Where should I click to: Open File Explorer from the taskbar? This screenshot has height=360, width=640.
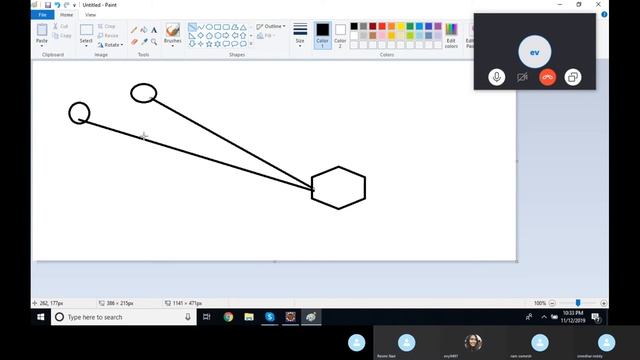(x=249, y=317)
